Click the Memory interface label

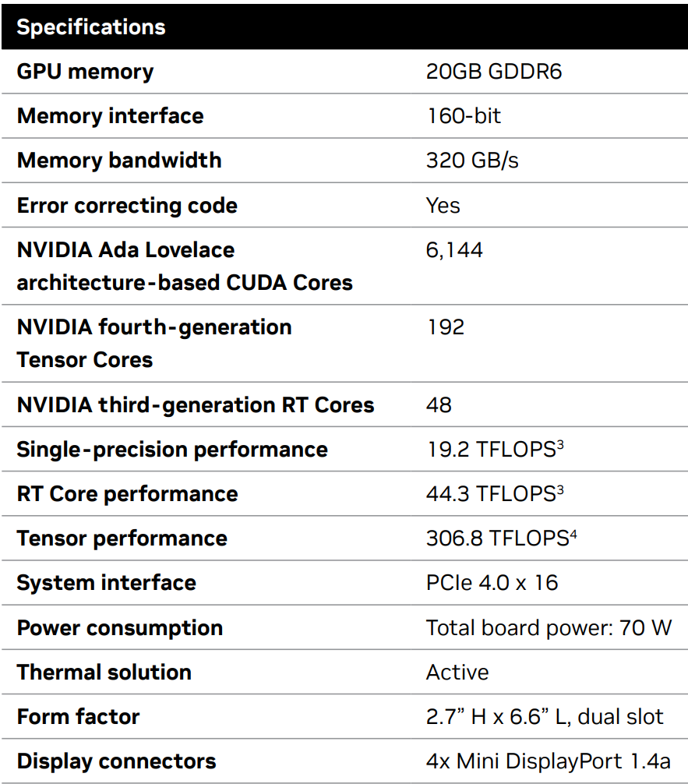click(x=110, y=116)
